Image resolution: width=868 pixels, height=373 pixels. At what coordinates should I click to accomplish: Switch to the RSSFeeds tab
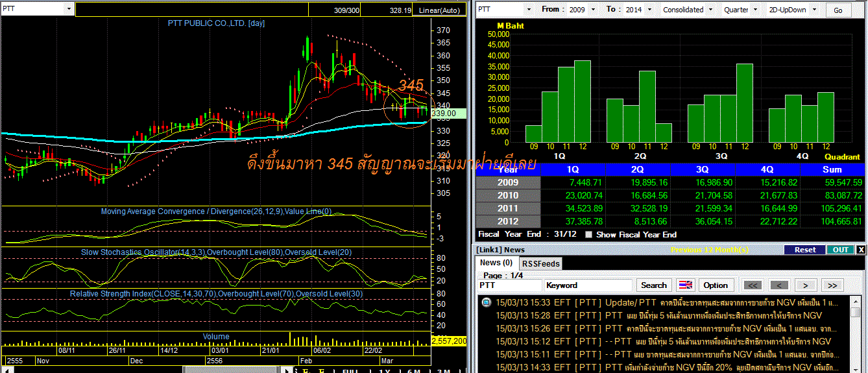[541, 263]
